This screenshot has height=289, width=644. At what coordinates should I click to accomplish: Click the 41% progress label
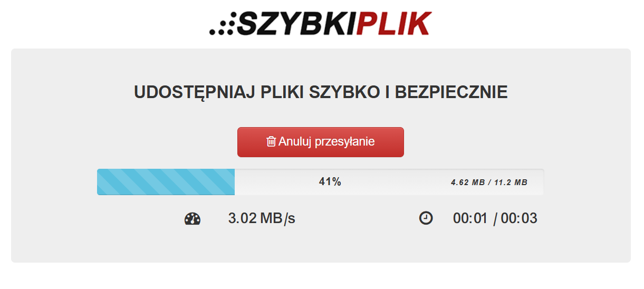330,182
